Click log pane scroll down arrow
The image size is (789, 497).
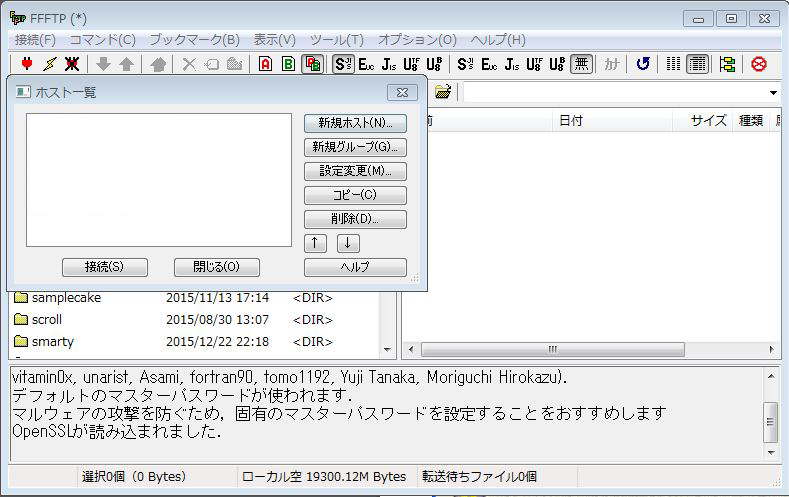(770, 453)
